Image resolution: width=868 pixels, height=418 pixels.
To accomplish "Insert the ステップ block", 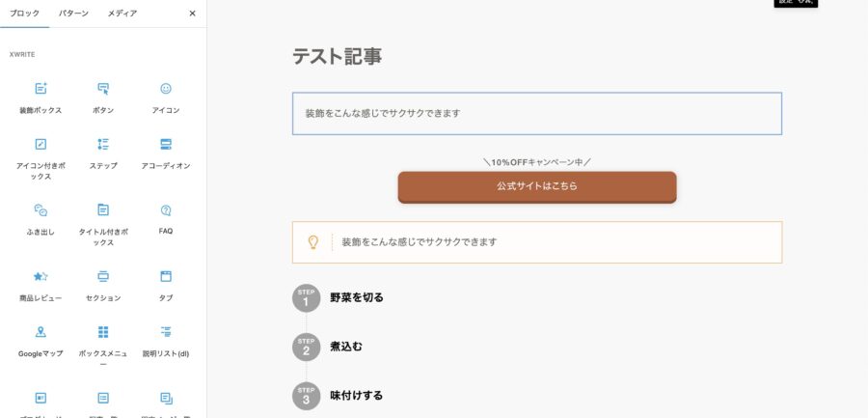I will pos(103,153).
